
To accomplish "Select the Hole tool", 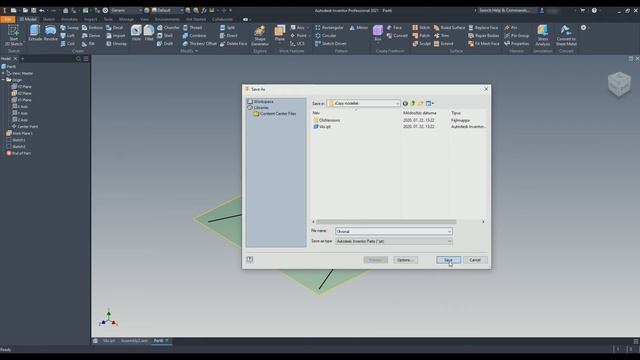I will 136,33.
